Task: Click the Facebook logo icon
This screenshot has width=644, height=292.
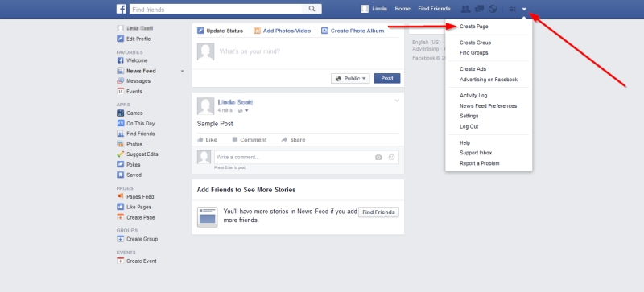Action: pyautogui.click(x=121, y=9)
